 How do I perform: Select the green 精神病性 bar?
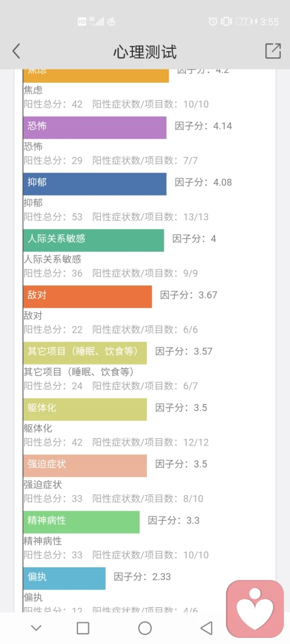82,522
